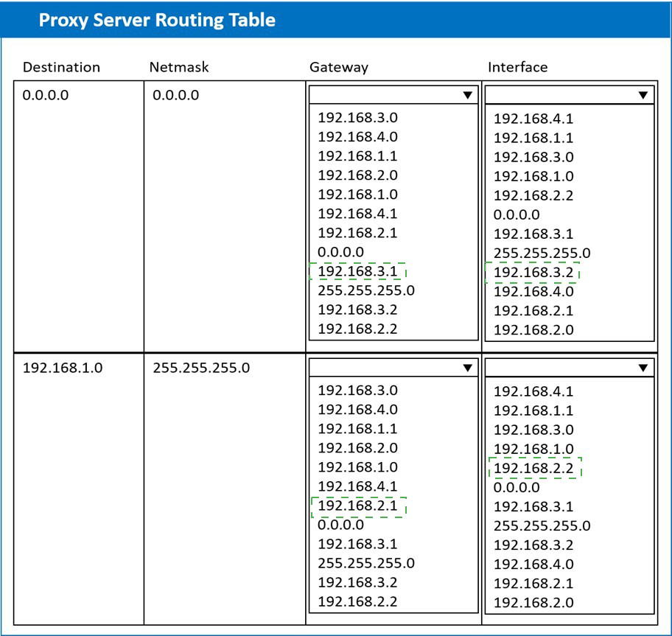Screen dimensions: 672x636
Task: Choose 192.168.2.0 at bottom of first Interface list
Action: (533, 329)
